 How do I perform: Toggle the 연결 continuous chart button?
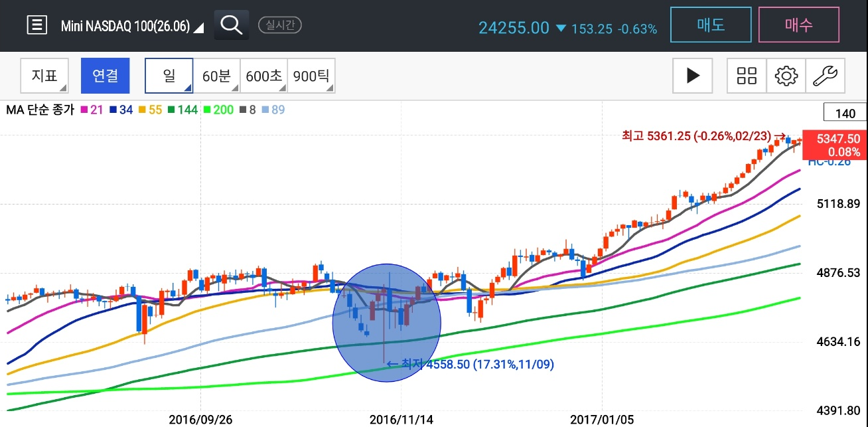(x=105, y=76)
